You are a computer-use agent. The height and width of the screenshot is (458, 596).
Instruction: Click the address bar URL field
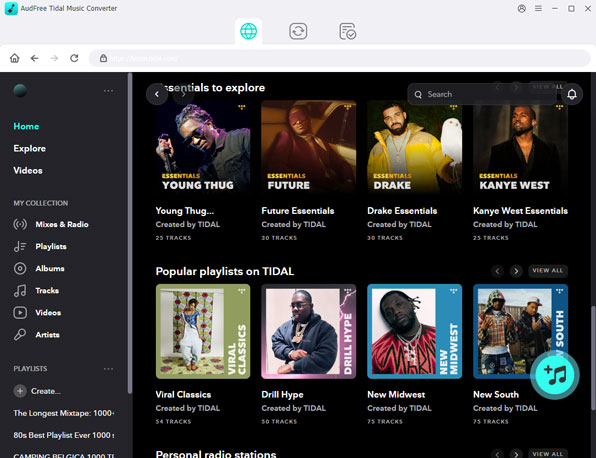pyautogui.click(x=339, y=58)
